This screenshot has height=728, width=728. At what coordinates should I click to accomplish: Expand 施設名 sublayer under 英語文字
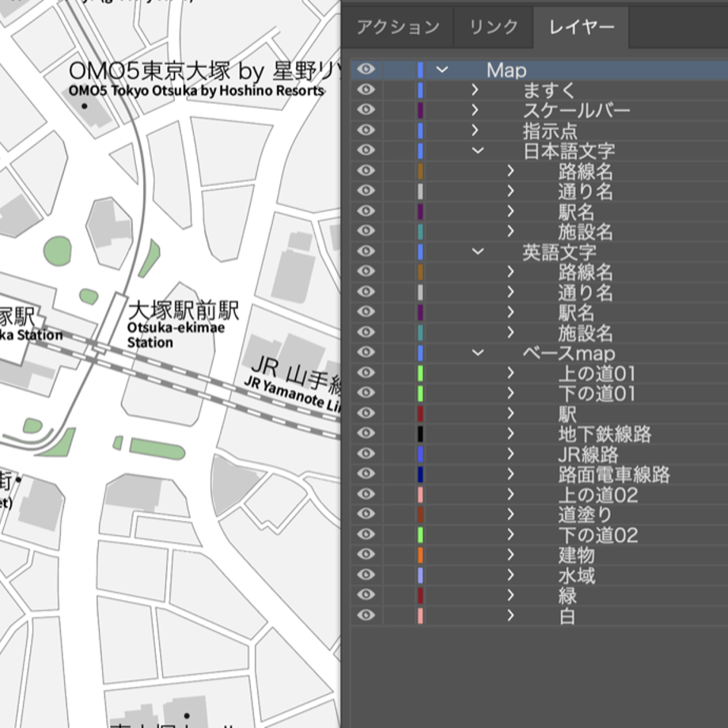(510, 332)
